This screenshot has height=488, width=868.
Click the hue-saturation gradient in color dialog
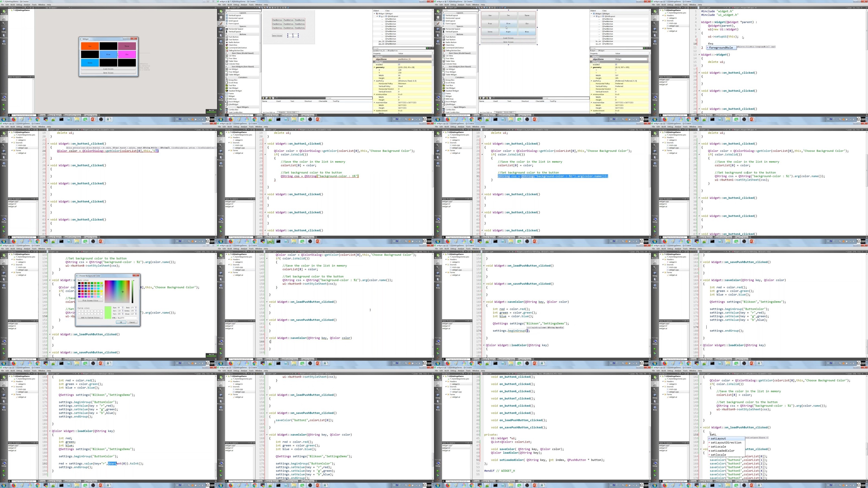tap(117, 291)
